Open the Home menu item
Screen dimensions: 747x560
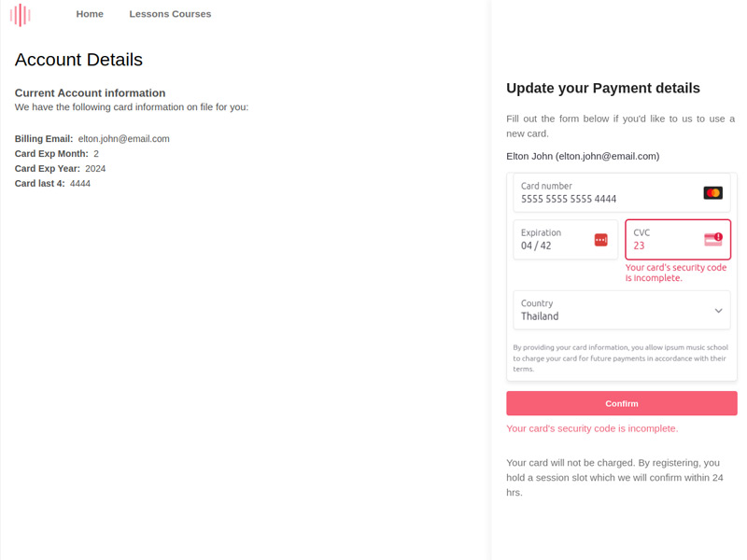[x=90, y=14]
